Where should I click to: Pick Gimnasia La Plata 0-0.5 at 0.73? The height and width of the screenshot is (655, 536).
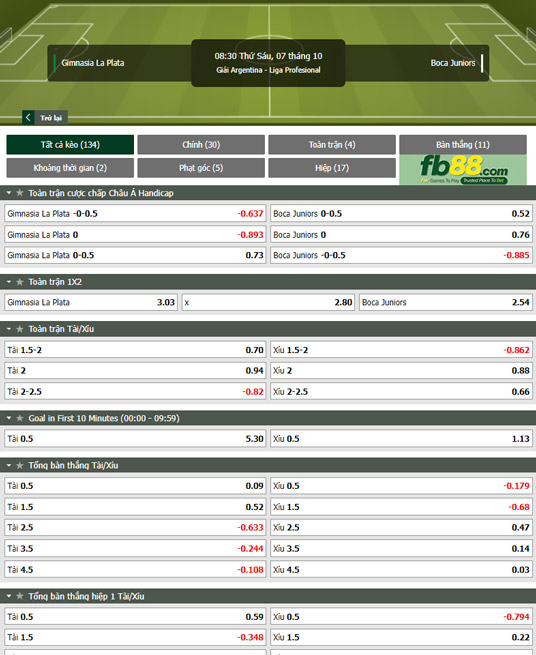pos(135,255)
